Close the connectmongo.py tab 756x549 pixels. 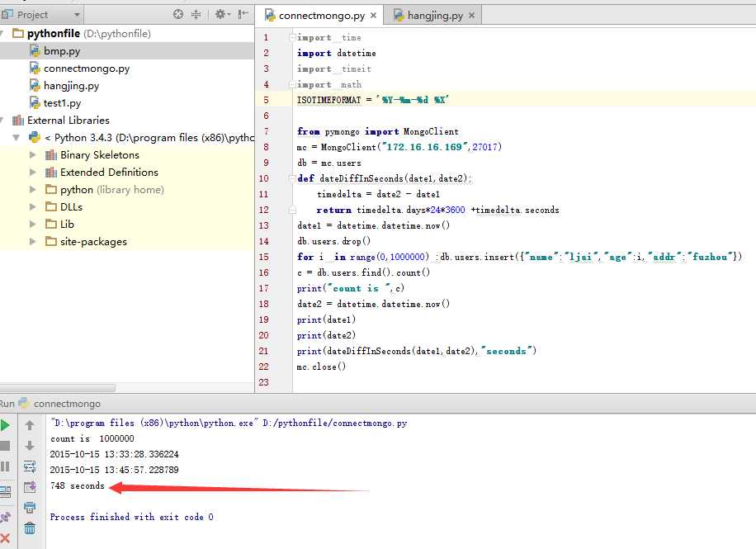coord(373,16)
